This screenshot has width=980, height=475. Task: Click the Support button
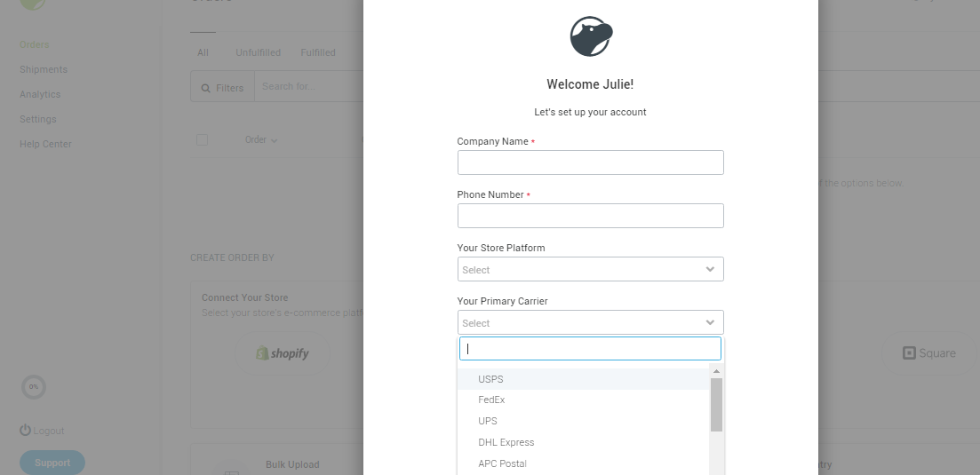(52, 463)
